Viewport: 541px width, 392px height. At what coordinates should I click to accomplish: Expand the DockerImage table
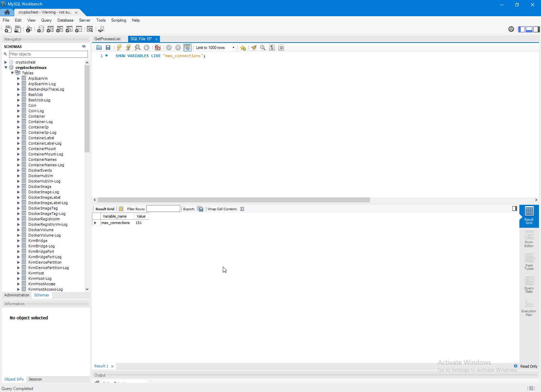(19, 187)
